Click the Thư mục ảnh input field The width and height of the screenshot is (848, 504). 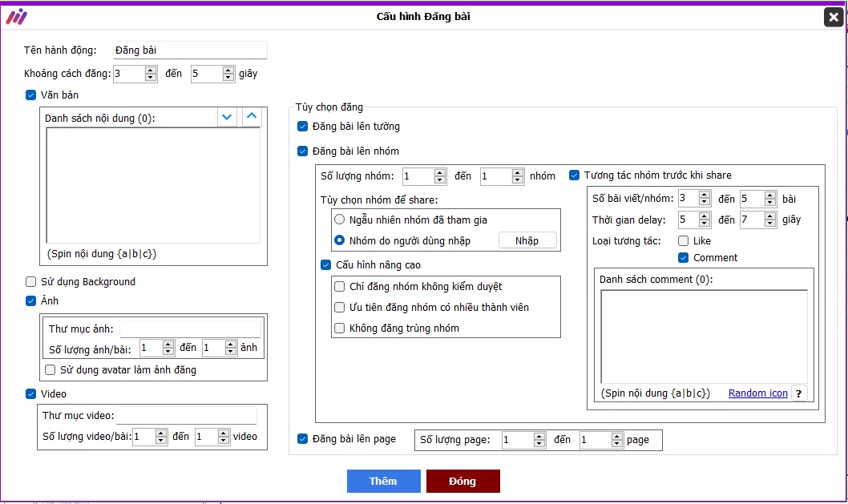pyautogui.click(x=190, y=329)
